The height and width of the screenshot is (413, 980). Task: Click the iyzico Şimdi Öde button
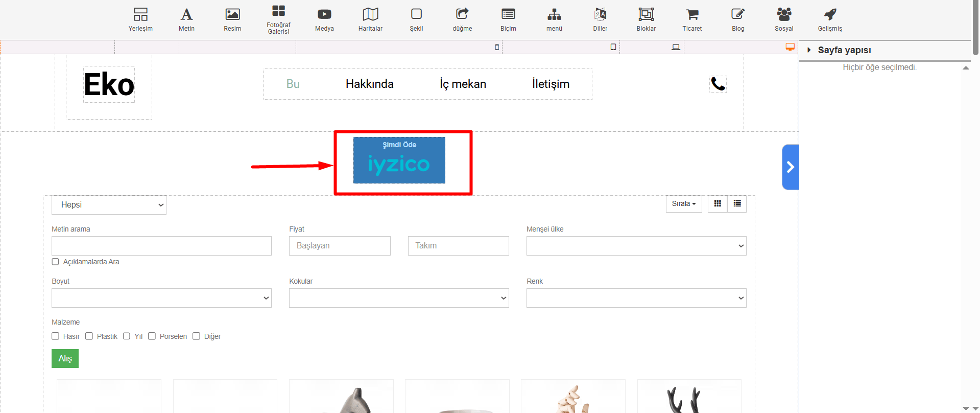399,160
